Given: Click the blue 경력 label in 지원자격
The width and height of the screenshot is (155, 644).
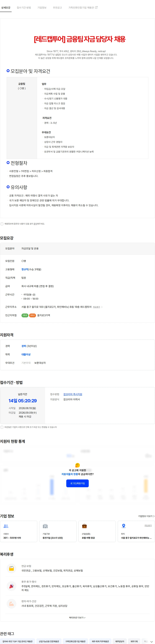Looking at the screenshot, I should (x=24, y=346).
